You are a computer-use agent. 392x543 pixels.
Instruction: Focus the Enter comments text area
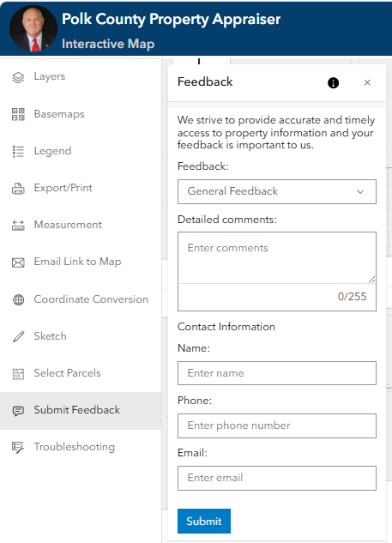(x=277, y=257)
